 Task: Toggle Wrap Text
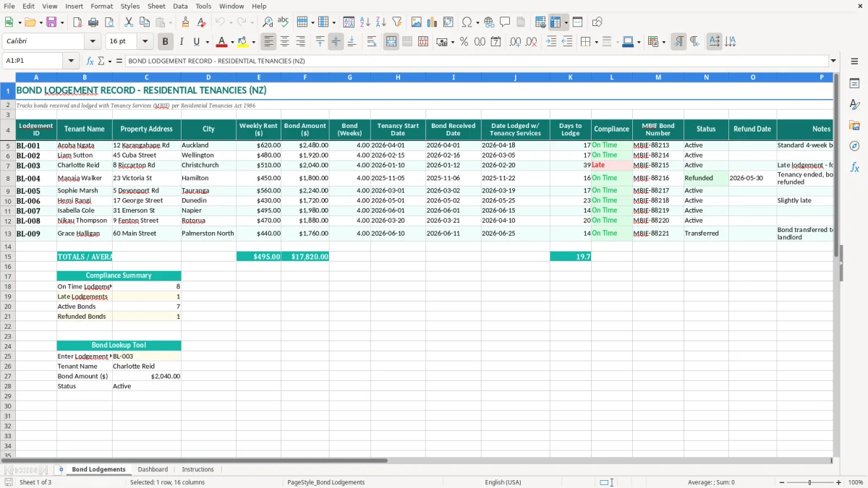[x=372, y=42]
